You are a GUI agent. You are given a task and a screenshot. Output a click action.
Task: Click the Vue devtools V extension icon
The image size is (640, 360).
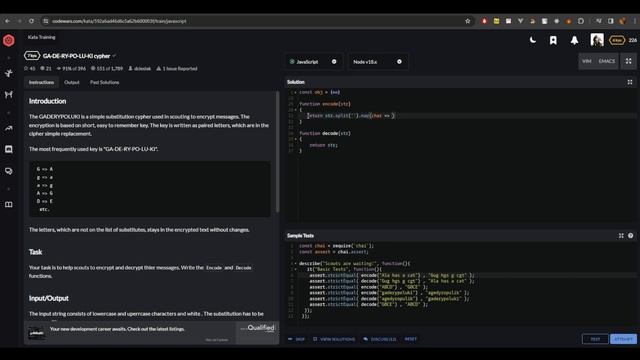pos(520,21)
